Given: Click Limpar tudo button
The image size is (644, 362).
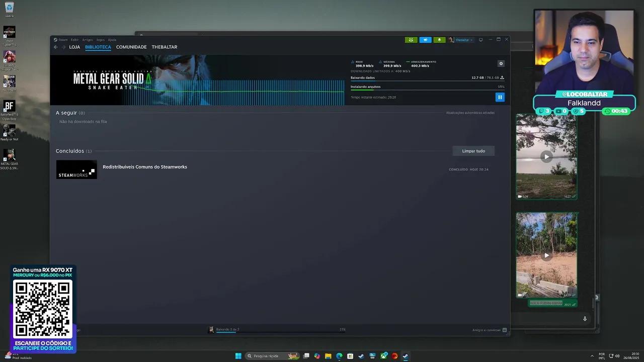Looking at the screenshot, I should (473, 151).
